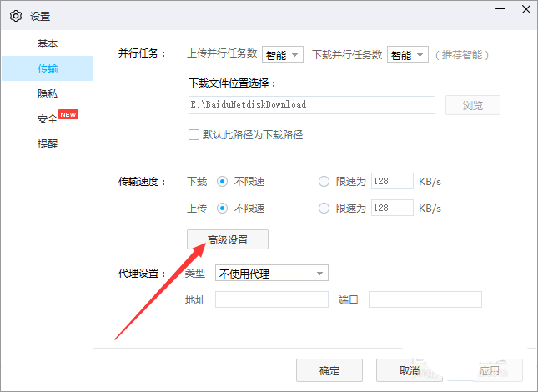Click the download path text field

point(311,105)
